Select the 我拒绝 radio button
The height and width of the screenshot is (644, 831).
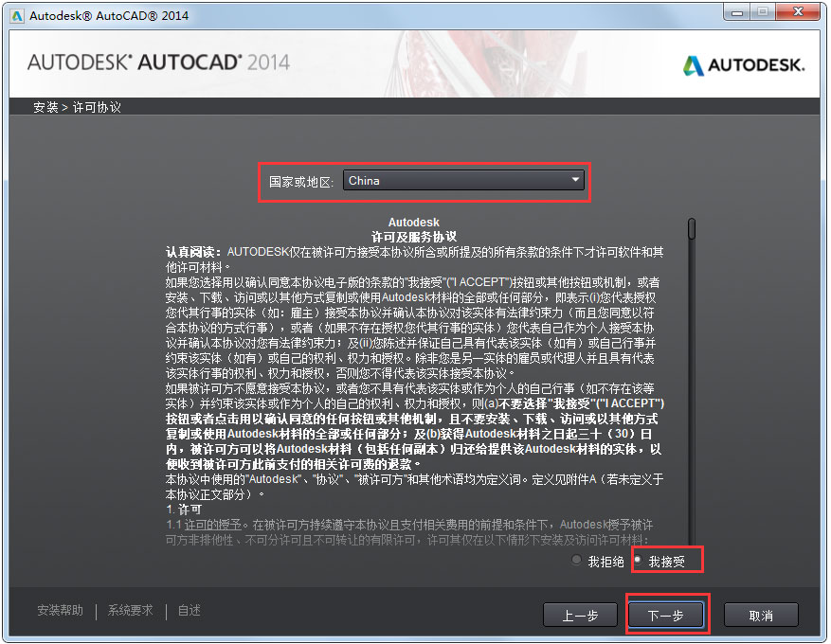(x=577, y=560)
